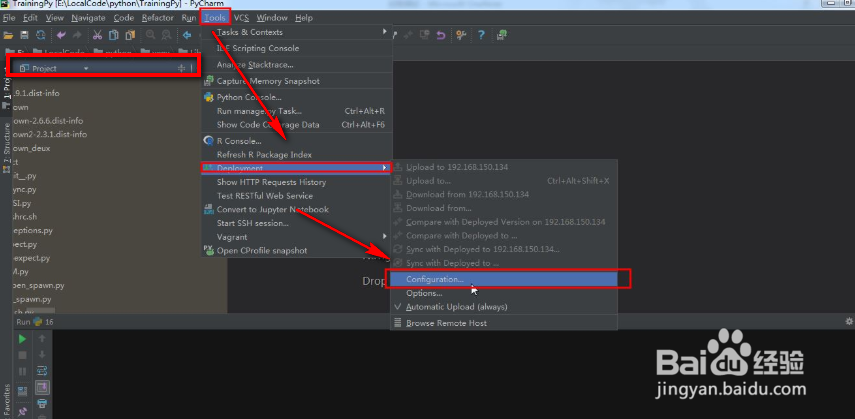Open the VCS menu
Image resolution: width=855 pixels, height=419 pixels.
pyautogui.click(x=242, y=18)
